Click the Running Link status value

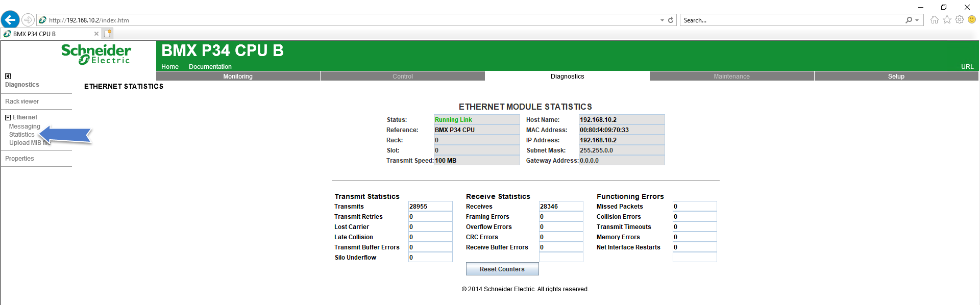(477, 119)
